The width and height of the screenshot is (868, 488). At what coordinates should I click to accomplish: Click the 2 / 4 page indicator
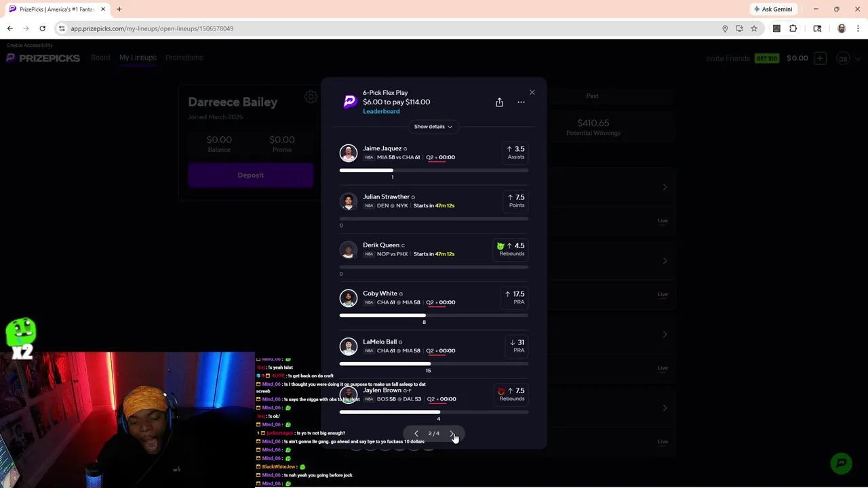point(434,434)
